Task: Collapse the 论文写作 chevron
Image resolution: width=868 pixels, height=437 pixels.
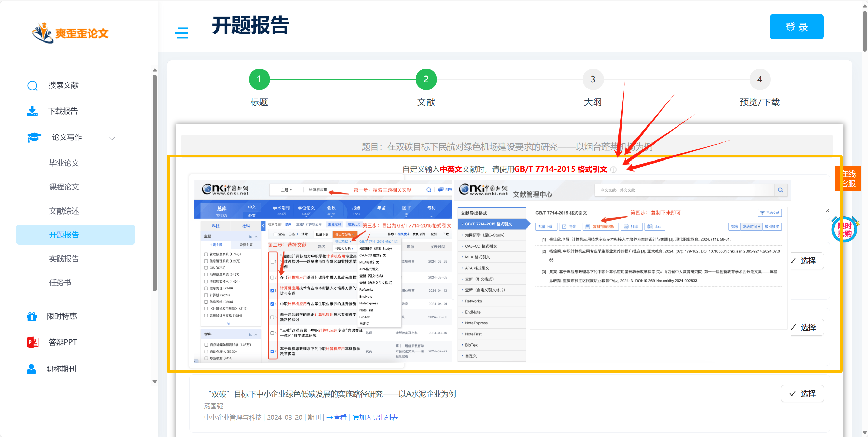Action: 112,138
